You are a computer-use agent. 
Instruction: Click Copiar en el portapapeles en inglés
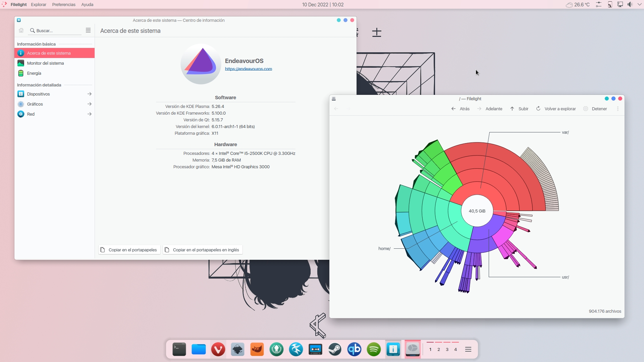tap(203, 250)
